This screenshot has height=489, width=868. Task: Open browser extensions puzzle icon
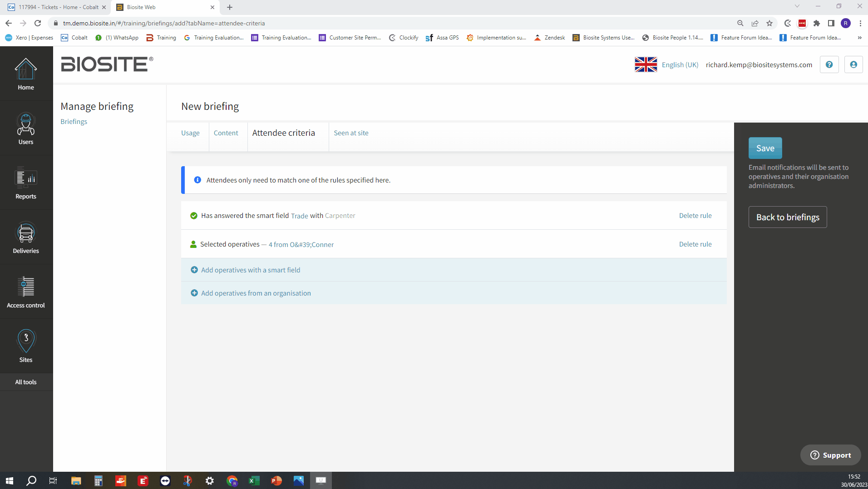[x=817, y=23]
